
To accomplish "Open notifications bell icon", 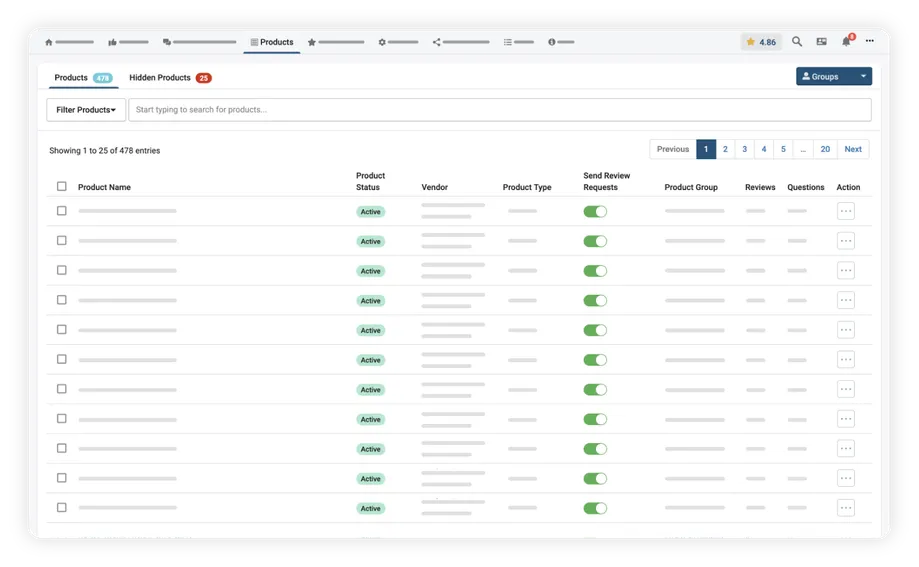I will pyautogui.click(x=846, y=42).
